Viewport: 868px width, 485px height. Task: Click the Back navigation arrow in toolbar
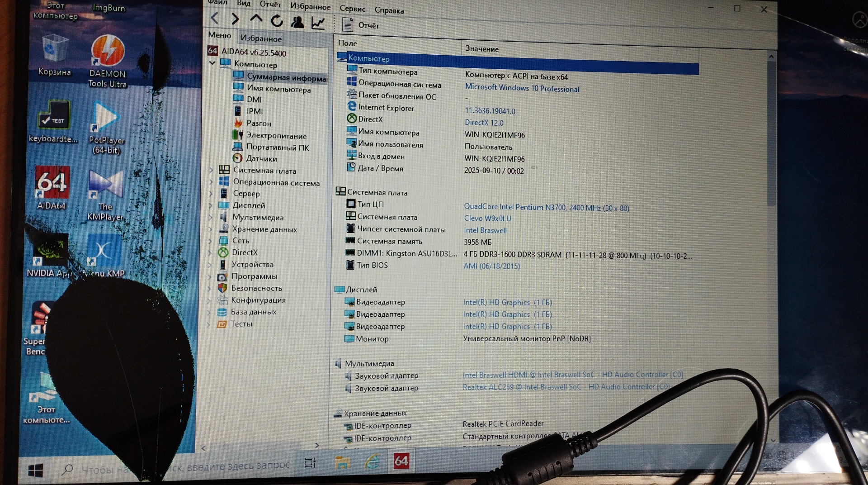pos(215,19)
